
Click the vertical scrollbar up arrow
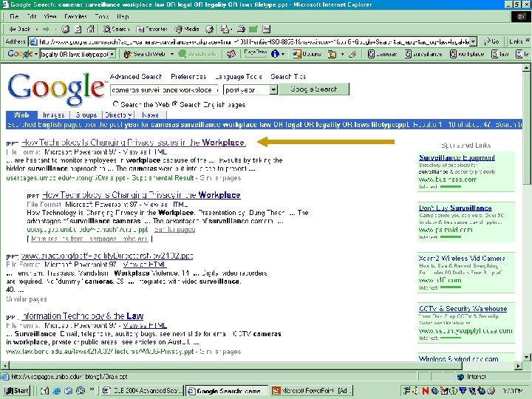[x=526, y=68]
